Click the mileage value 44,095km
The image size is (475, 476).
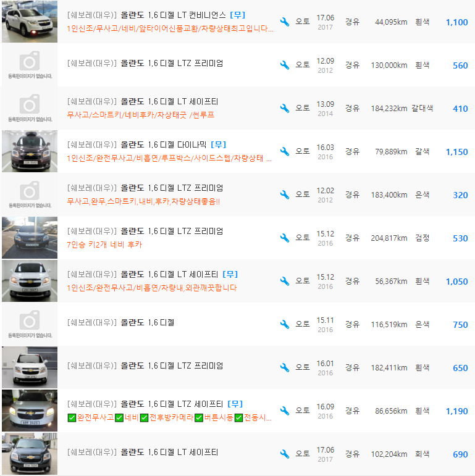(391, 22)
